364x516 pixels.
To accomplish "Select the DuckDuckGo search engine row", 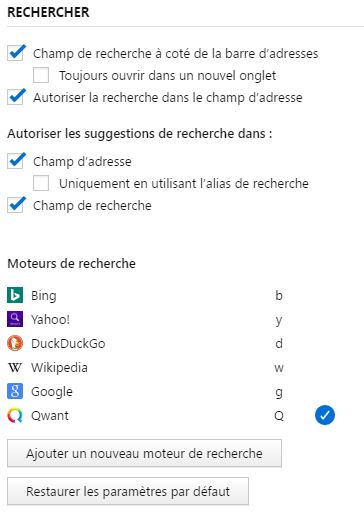I will click(x=171, y=343).
